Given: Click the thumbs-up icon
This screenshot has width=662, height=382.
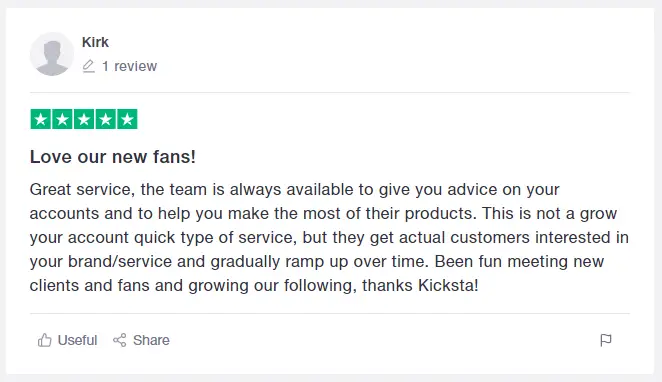Looking at the screenshot, I should pyautogui.click(x=44, y=340).
